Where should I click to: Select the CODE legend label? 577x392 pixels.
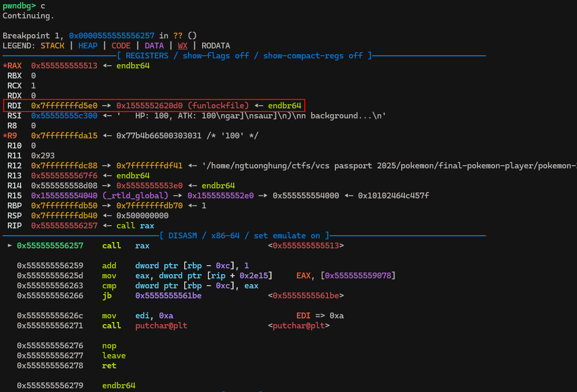(121, 46)
